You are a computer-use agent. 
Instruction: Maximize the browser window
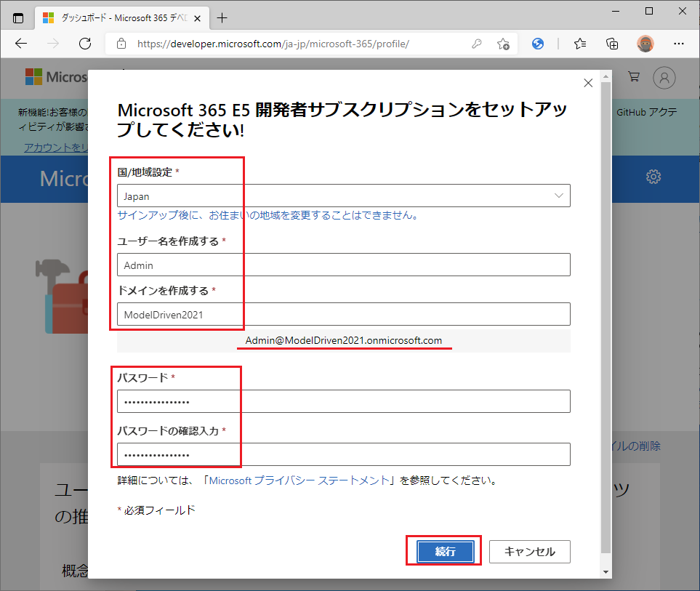[x=649, y=11]
